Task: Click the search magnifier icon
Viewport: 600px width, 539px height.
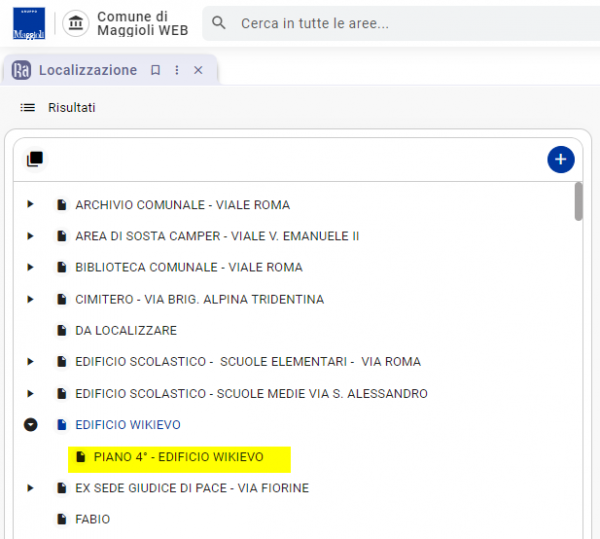Action: click(218, 23)
